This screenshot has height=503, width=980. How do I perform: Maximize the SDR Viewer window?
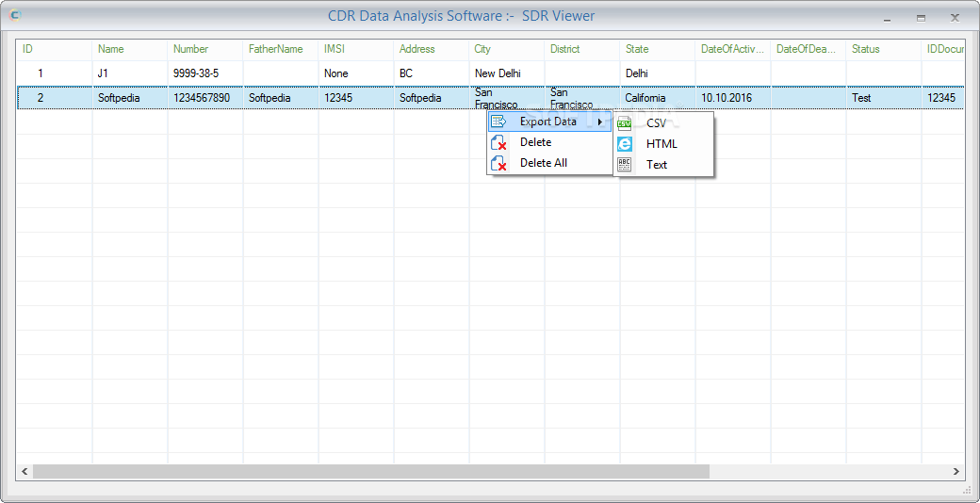(921, 19)
